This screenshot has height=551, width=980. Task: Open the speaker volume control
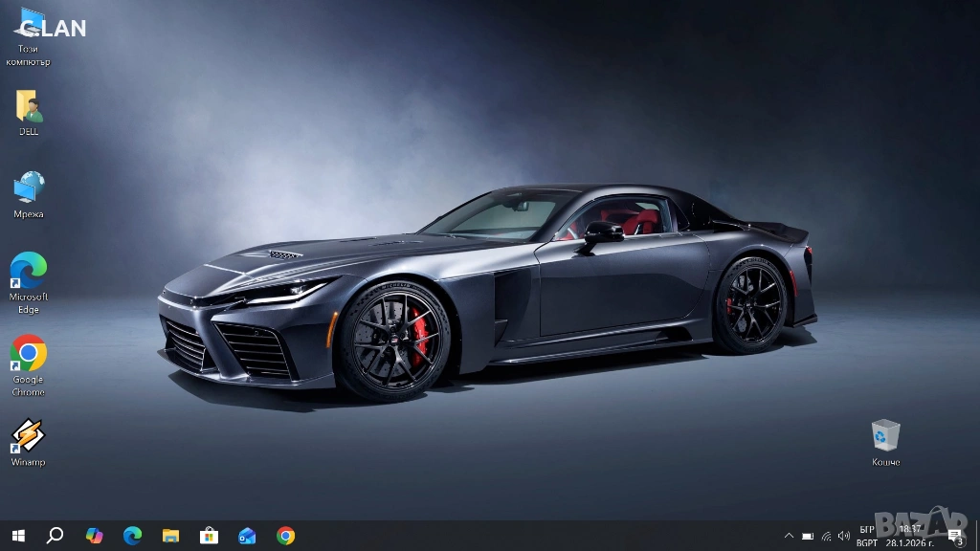tap(844, 536)
